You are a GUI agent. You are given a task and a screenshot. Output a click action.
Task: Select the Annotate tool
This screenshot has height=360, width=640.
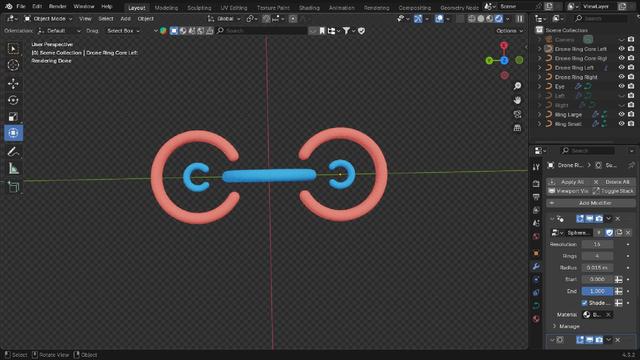coord(13,151)
